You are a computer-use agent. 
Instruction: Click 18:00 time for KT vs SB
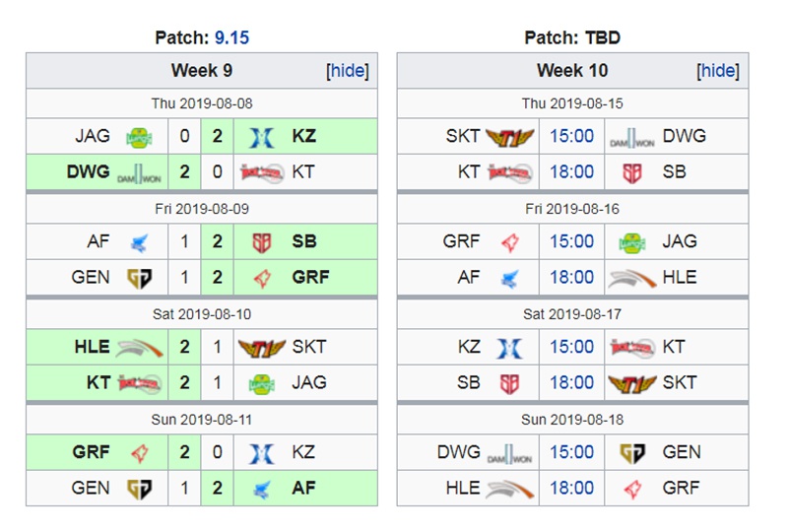571,172
